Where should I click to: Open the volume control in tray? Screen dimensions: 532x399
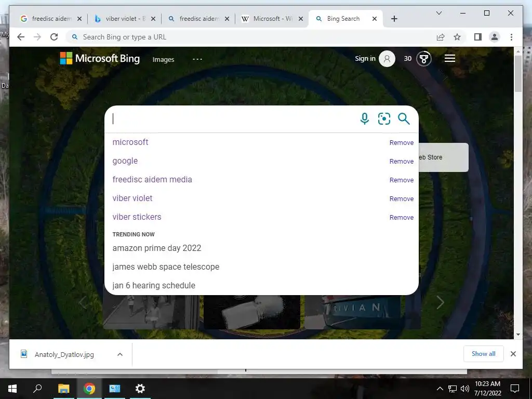pos(465,389)
